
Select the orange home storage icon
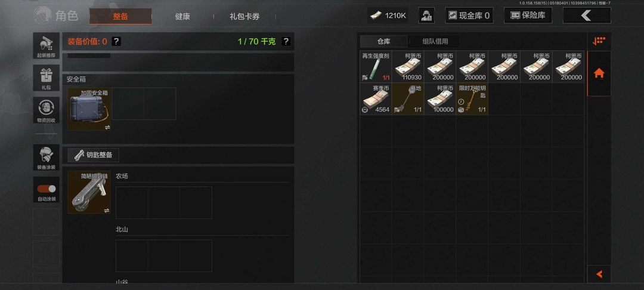[599, 73]
